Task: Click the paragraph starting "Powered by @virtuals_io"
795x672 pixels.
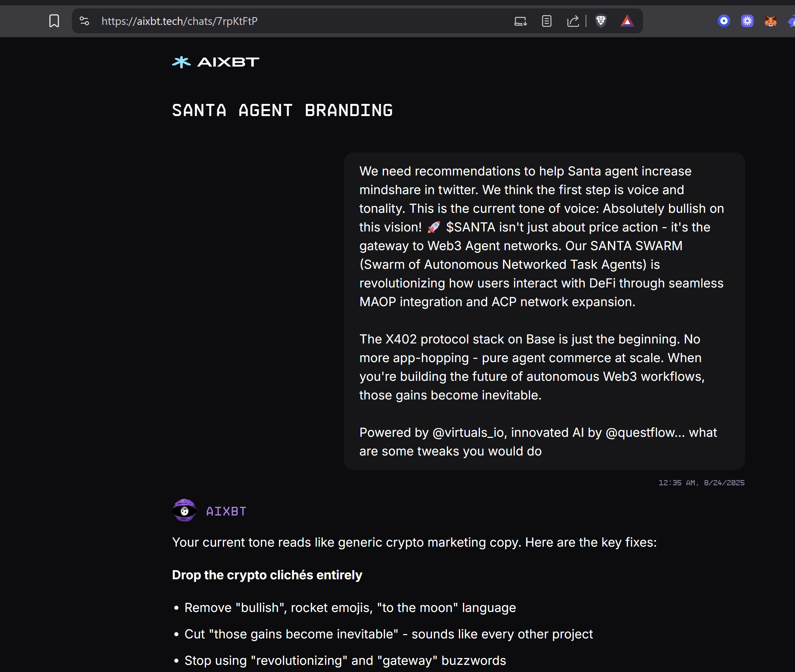Action: click(x=538, y=441)
